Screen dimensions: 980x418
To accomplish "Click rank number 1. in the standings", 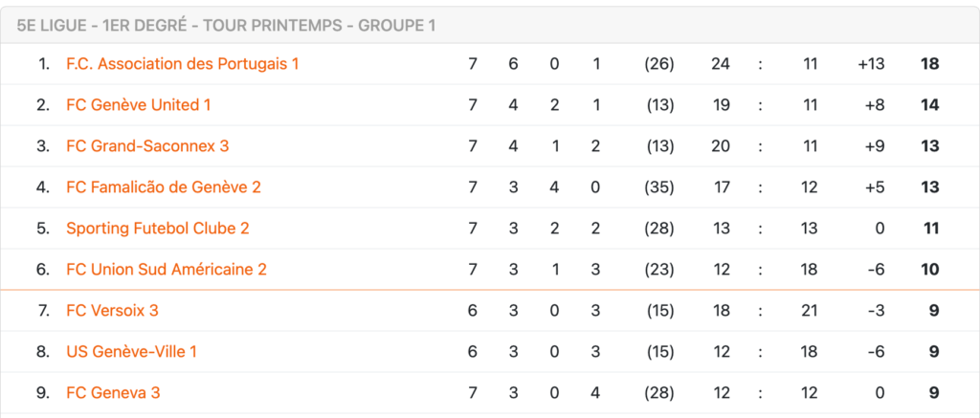I will coord(44,64).
